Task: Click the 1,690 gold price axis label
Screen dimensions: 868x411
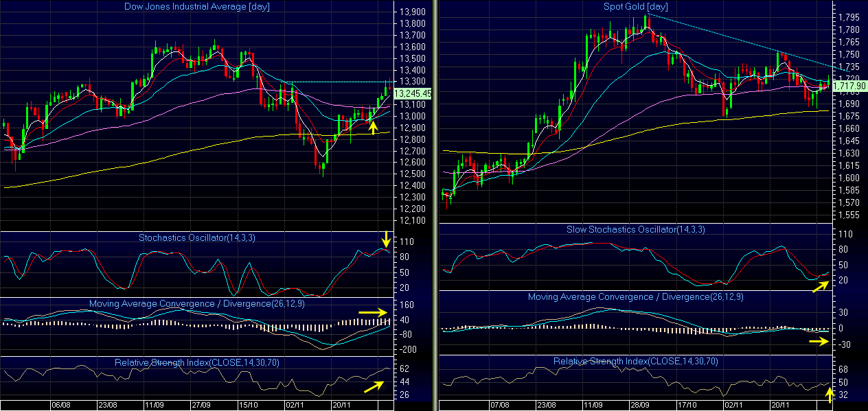Action: click(849, 104)
